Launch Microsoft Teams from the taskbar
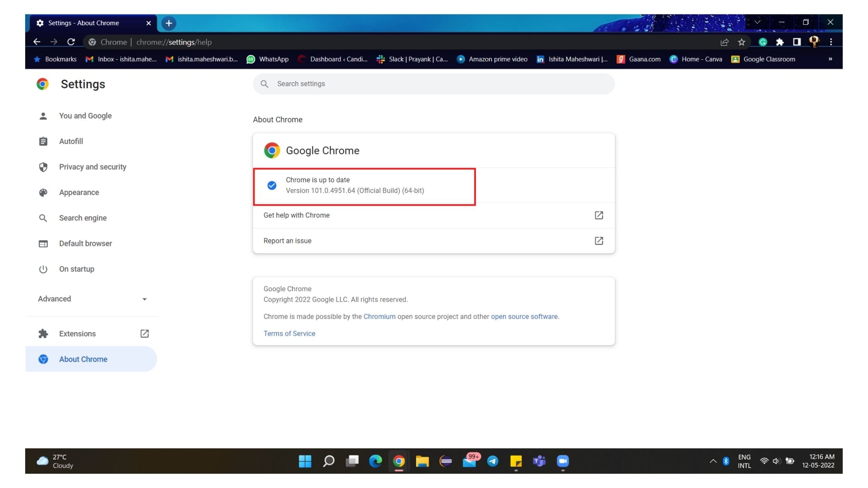This screenshot has width=868, height=488. (x=539, y=461)
